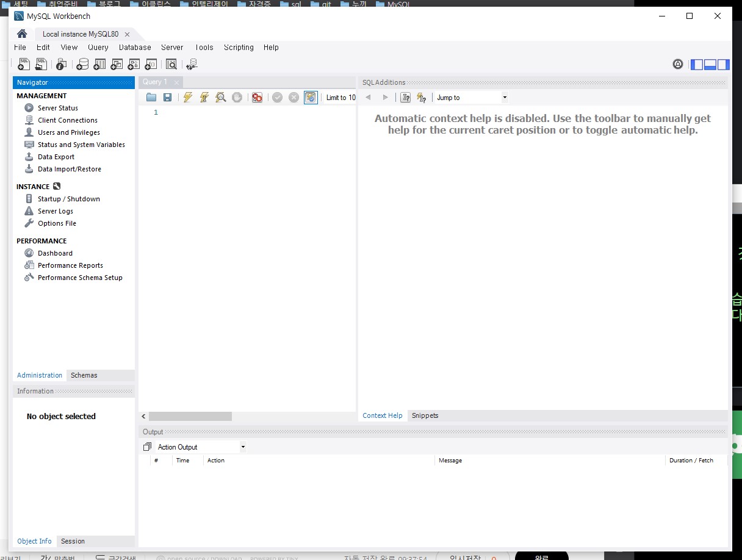742x560 pixels.
Task: Open the object inspector icon
Action: [61, 64]
